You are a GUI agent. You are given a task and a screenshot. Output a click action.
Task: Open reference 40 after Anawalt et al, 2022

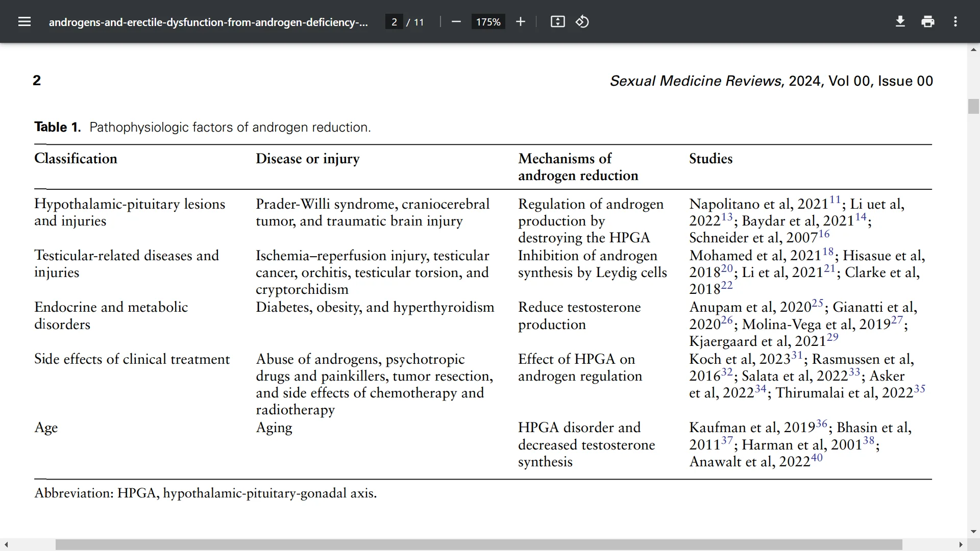pos(817,458)
